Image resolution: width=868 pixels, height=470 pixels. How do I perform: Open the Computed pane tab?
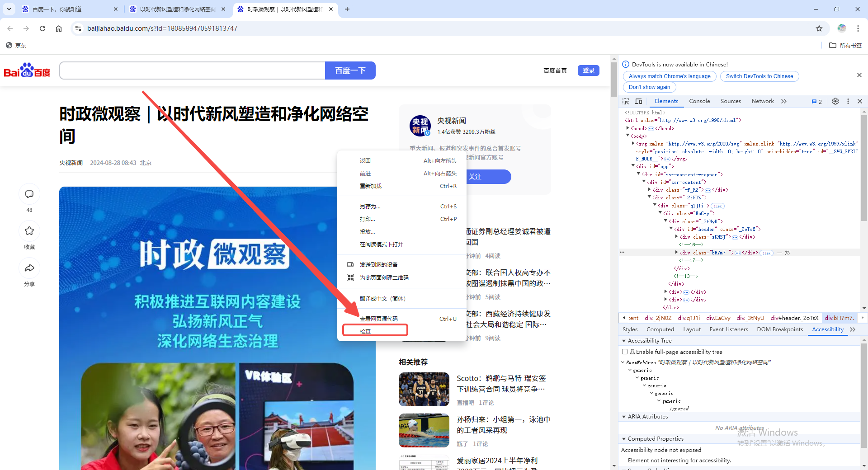click(x=660, y=329)
